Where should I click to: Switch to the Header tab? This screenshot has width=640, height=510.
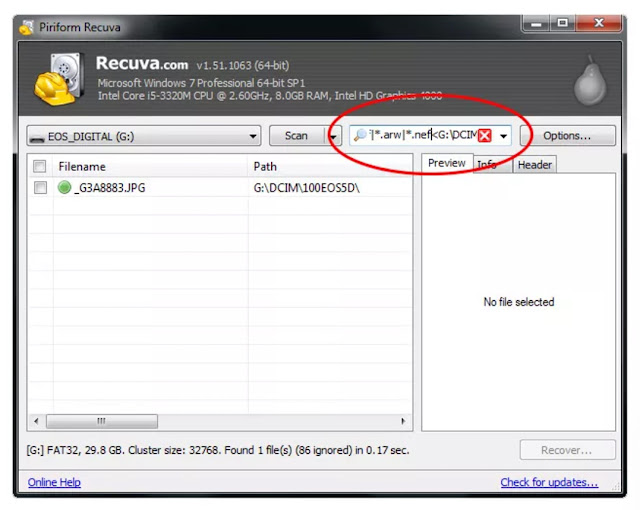(x=534, y=165)
